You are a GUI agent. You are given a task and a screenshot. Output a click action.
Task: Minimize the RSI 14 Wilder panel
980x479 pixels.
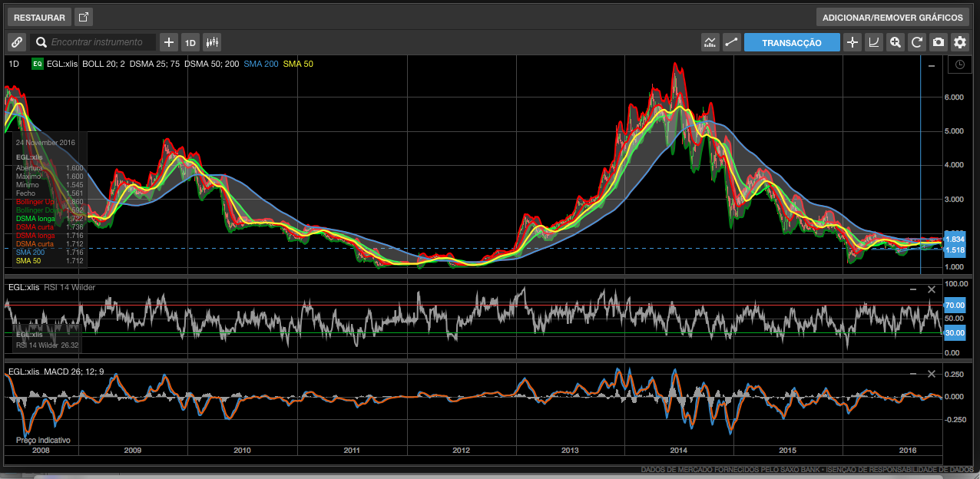[x=912, y=289]
